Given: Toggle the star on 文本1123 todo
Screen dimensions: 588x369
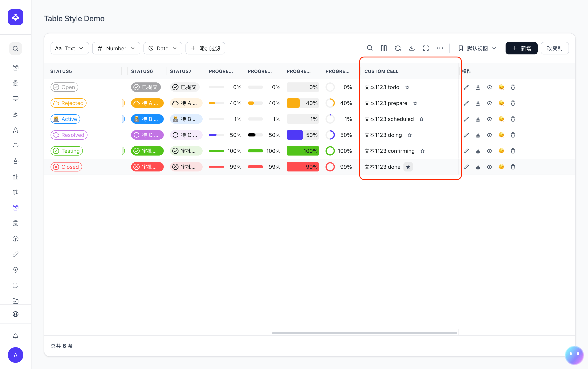Looking at the screenshot, I should 407,87.
